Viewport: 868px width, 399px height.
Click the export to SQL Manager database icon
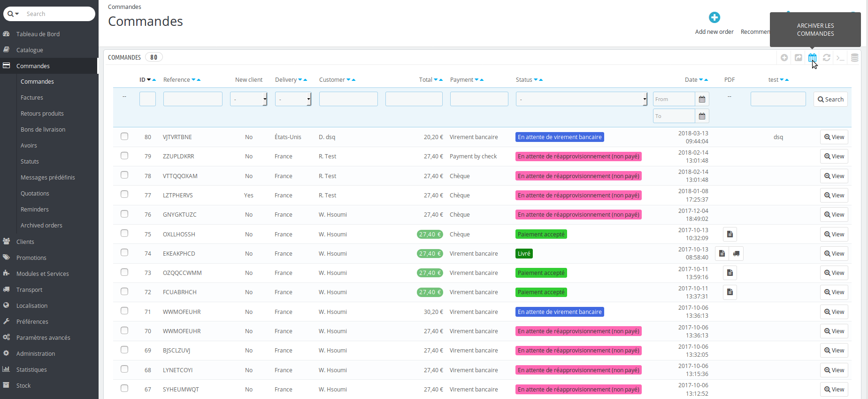(855, 57)
